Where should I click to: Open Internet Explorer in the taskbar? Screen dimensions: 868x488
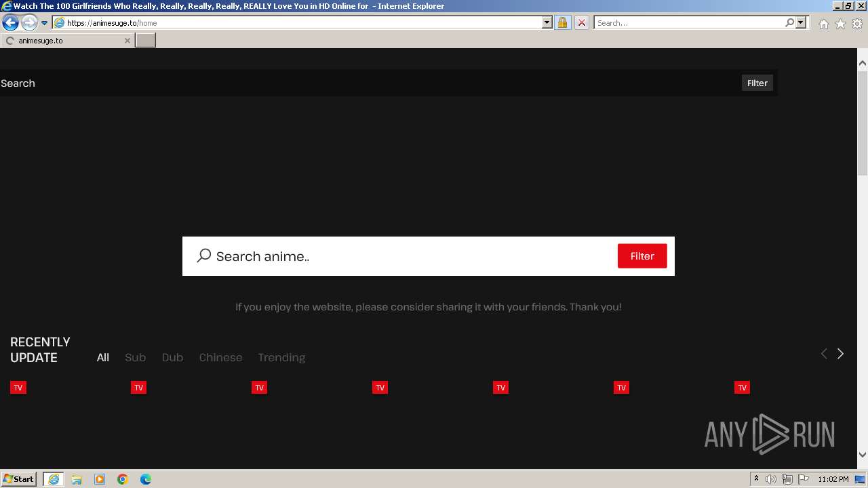(54, 479)
